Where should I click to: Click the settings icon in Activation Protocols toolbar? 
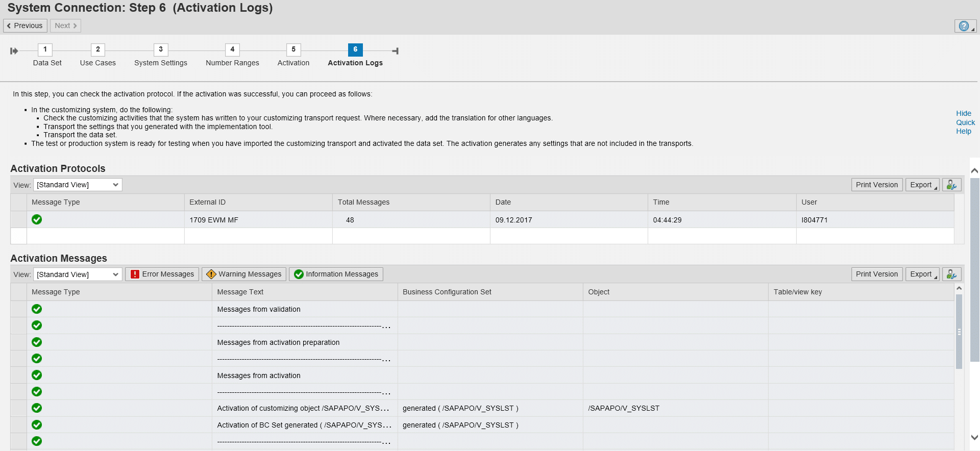[x=951, y=185]
